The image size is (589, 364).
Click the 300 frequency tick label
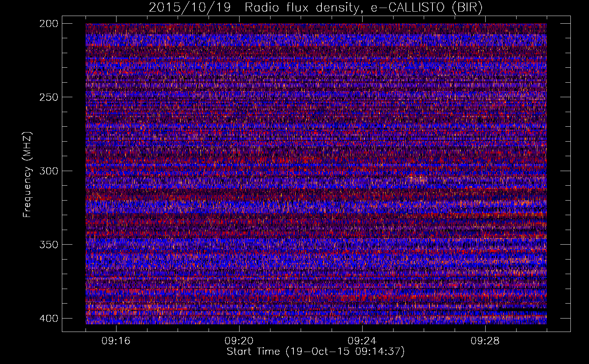coord(48,171)
